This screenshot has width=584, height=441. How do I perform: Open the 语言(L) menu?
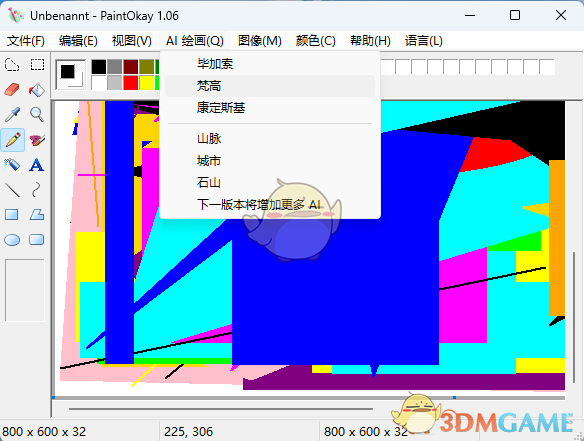coord(424,41)
